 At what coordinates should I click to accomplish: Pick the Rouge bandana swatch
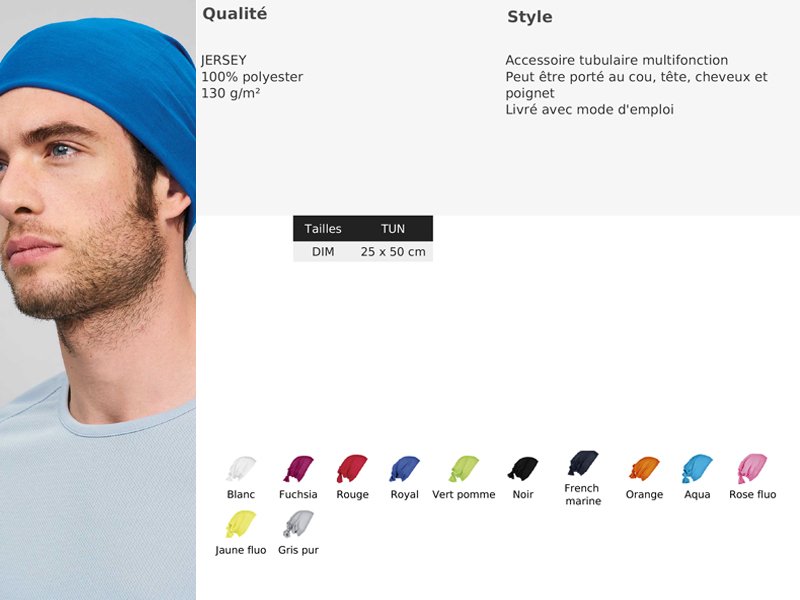352,468
